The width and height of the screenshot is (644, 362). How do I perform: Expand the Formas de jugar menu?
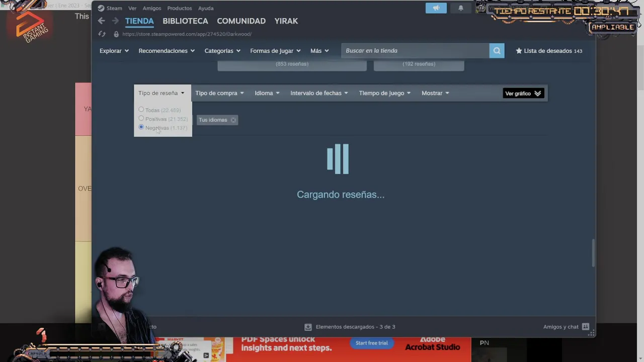[x=275, y=51]
